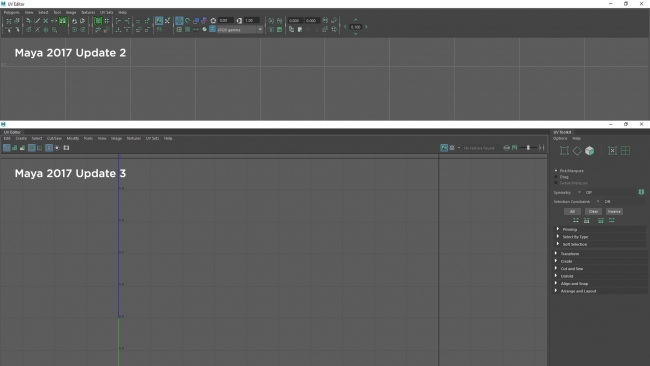Click second selection icon below All button
The image size is (650, 366).
587,221
